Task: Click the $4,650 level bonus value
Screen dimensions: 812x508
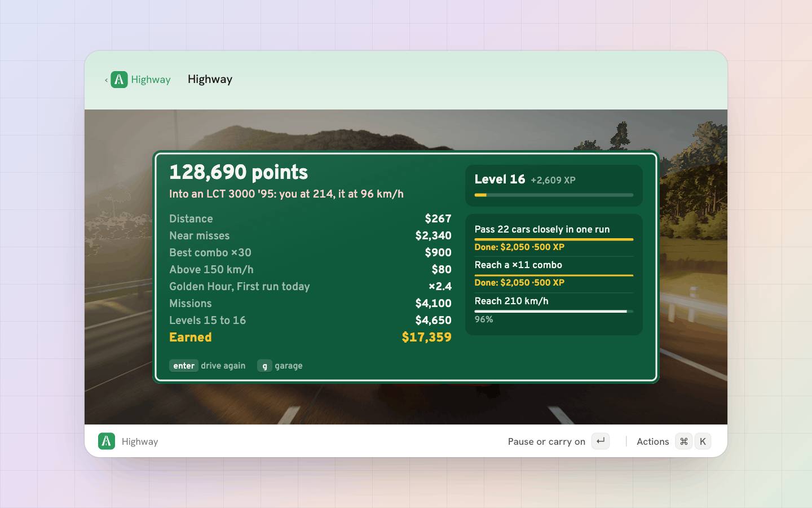Action: point(433,321)
